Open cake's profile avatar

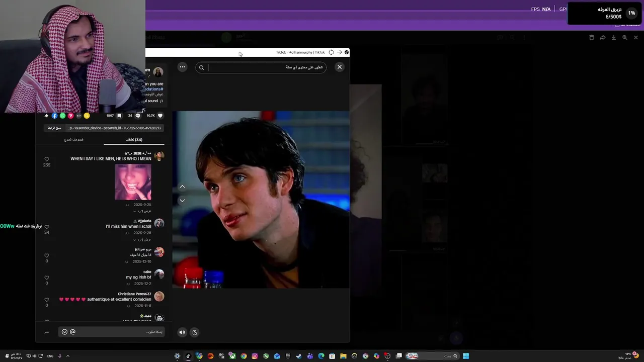pos(159,274)
